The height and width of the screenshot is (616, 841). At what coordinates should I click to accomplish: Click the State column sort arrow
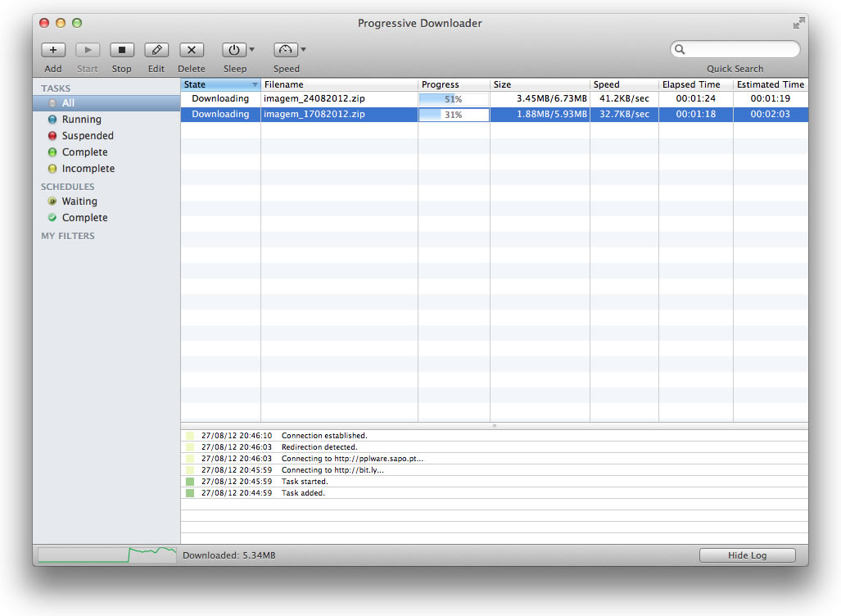pyautogui.click(x=255, y=85)
